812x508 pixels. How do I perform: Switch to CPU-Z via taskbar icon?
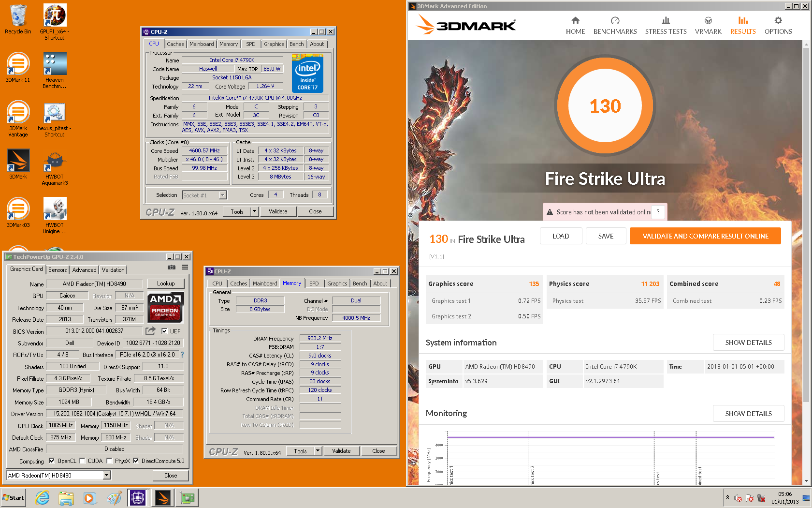pyautogui.click(x=138, y=498)
